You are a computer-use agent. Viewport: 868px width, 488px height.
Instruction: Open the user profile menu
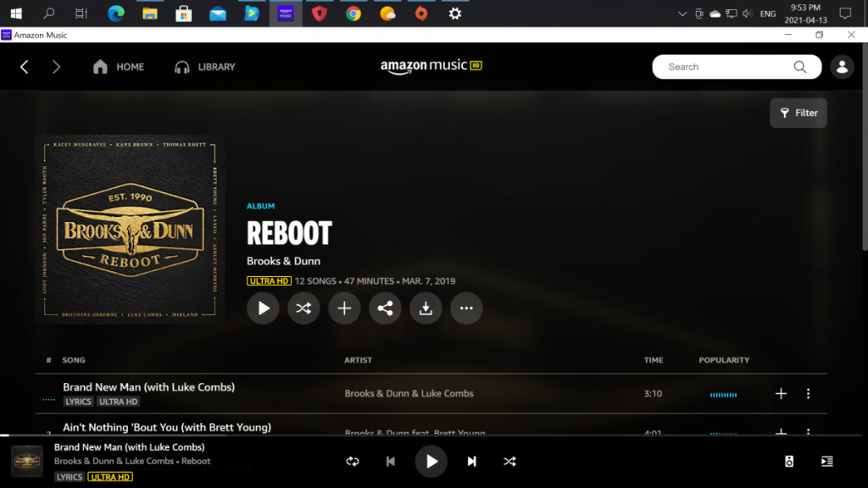pyautogui.click(x=842, y=67)
